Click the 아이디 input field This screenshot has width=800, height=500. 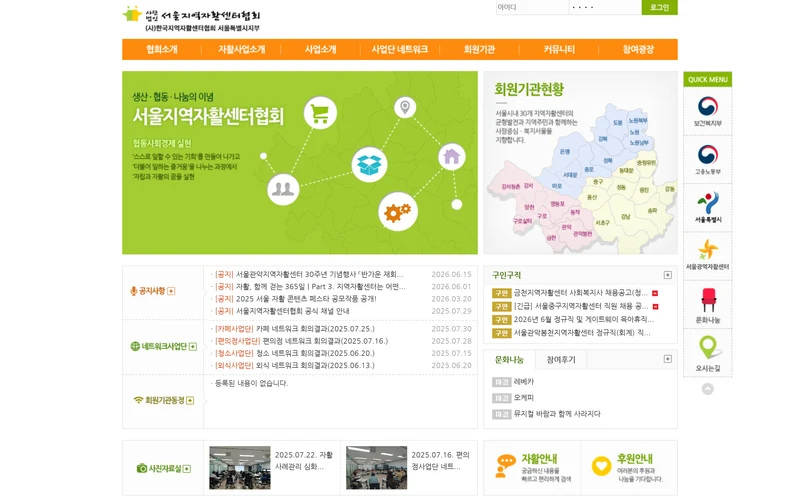point(532,7)
